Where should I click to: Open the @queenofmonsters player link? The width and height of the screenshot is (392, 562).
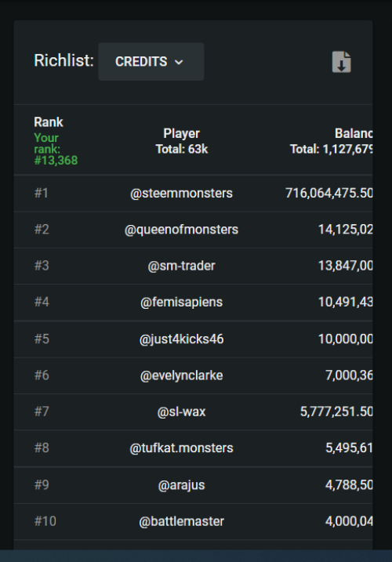coord(181,230)
